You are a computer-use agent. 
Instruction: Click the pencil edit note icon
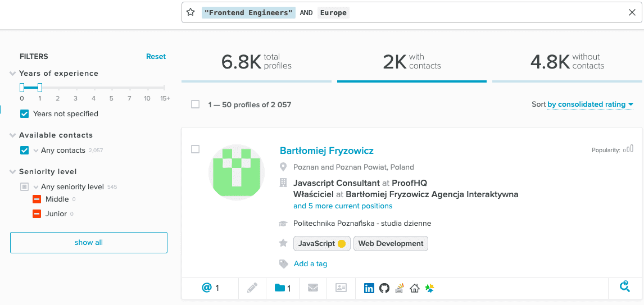[252, 288]
